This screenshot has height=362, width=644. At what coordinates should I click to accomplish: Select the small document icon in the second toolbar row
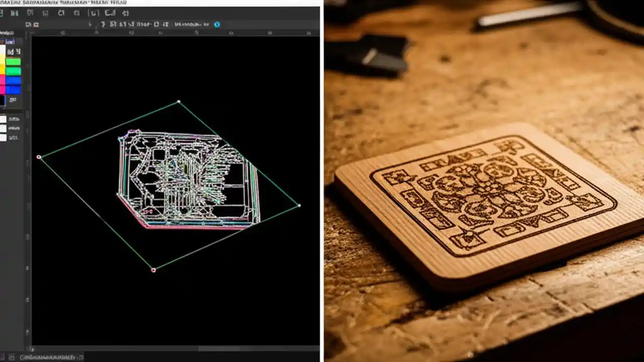28,24
